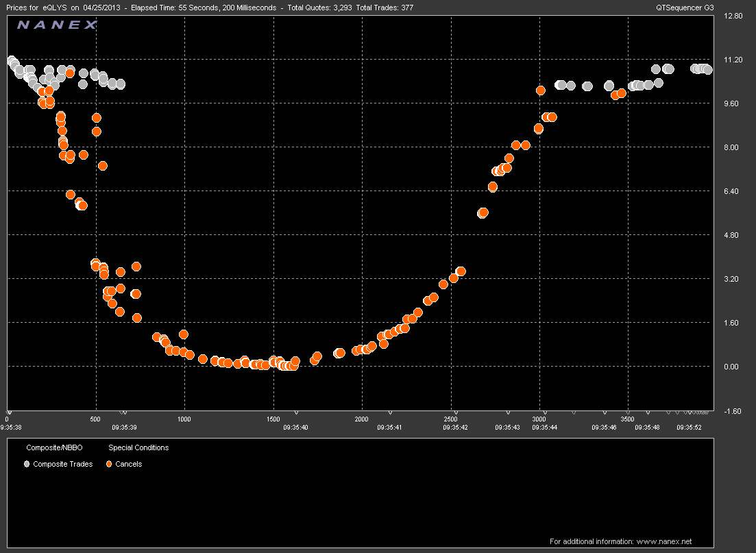Select the Cancels legend label
Viewport: 756px width, 553px height.
click(129, 464)
